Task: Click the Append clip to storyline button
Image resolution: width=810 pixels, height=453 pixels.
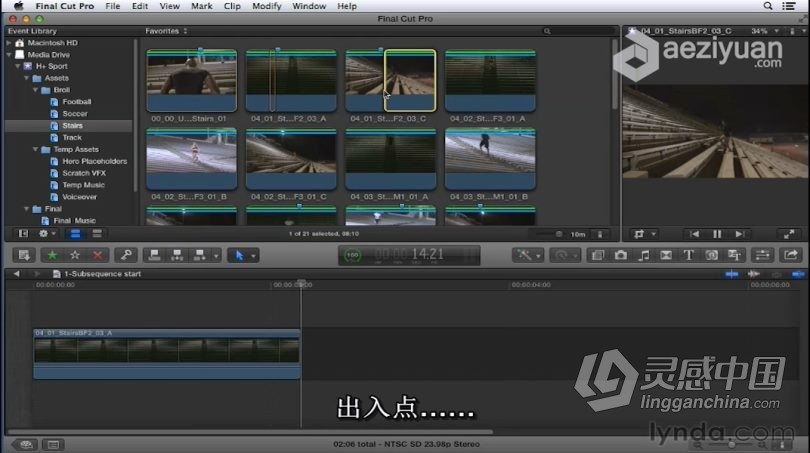Action: 199,255
